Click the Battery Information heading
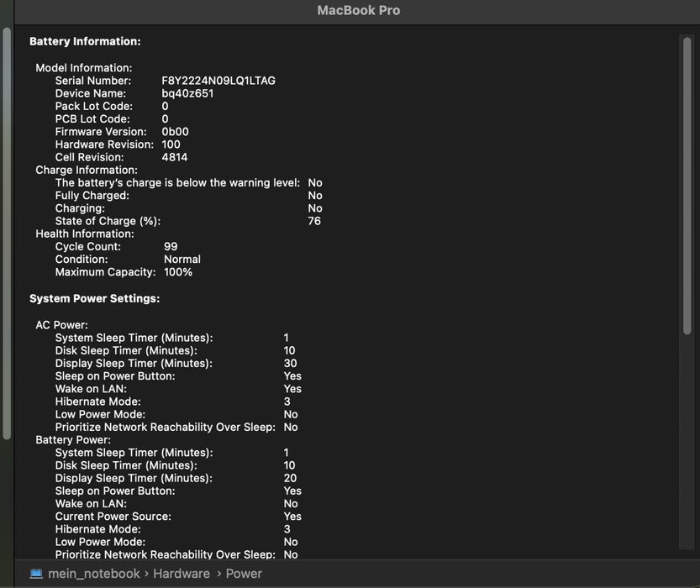The image size is (700, 588). pos(85,41)
